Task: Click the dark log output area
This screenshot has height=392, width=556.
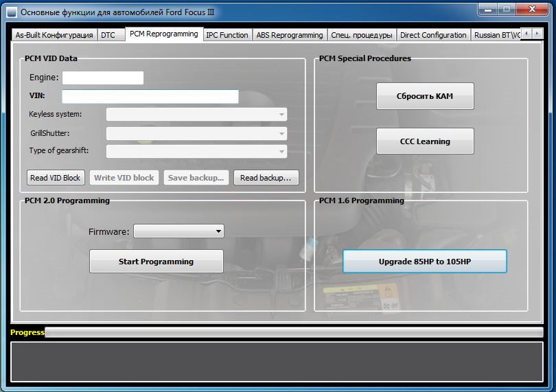Action: coord(277,362)
